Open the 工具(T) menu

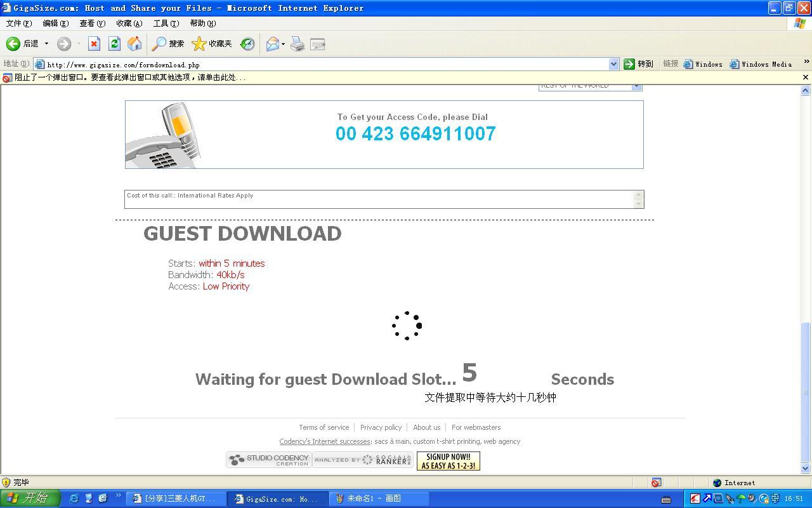(166, 23)
